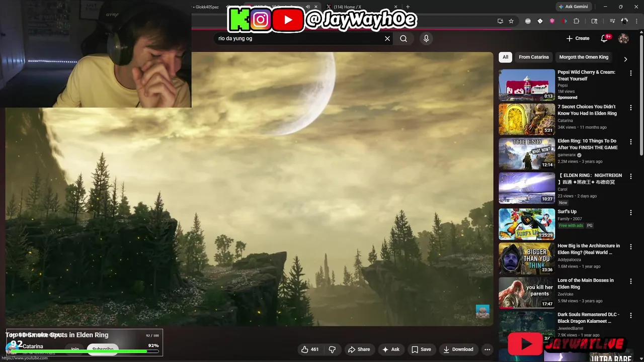Click the ZeeVoke channel name
The image size is (644, 362).
pyautogui.click(x=566, y=294)
